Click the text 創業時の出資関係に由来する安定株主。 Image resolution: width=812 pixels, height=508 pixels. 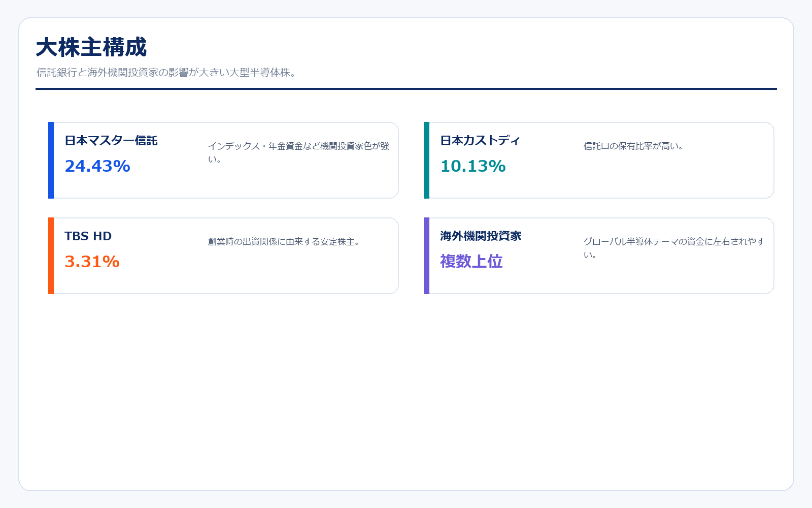[284, 242]
